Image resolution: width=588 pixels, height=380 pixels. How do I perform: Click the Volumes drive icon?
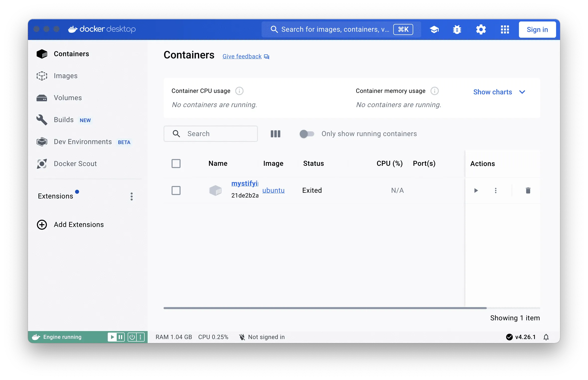(42, 98)
